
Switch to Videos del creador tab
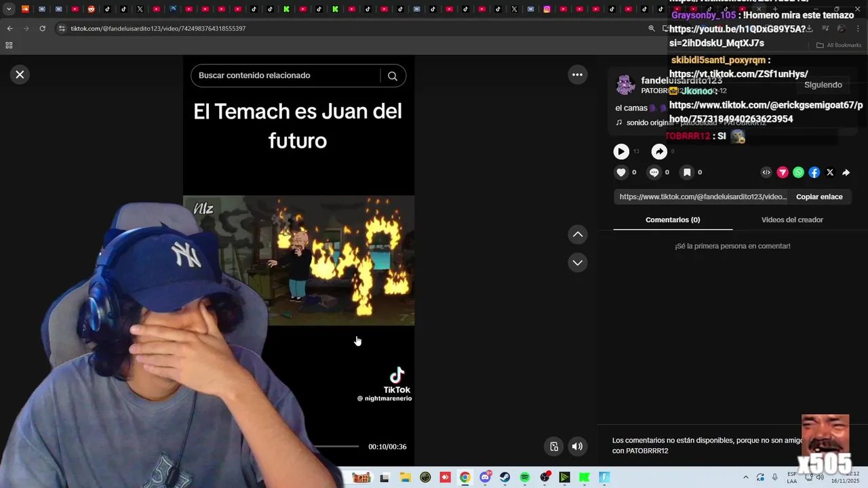(792, 220)
